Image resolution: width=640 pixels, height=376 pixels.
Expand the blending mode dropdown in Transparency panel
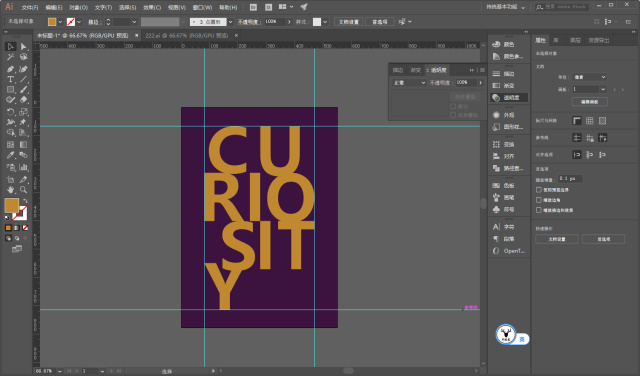click(409, 82)
